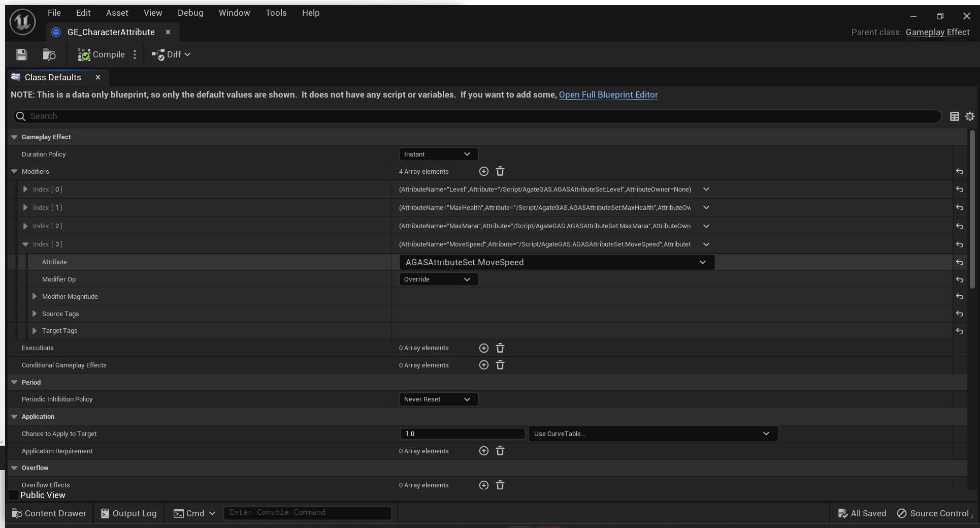Image resolution: width=980 pixels, height=528 pixels.
Task: Toggle the Public View checkbox
Action: pyautogui.click(x=14, y=495)
